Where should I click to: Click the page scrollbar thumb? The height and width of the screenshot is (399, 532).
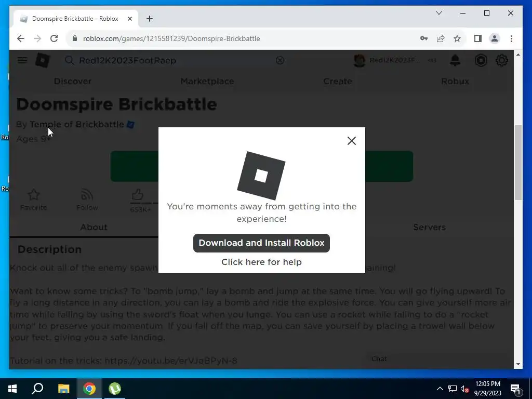[518, 163]
